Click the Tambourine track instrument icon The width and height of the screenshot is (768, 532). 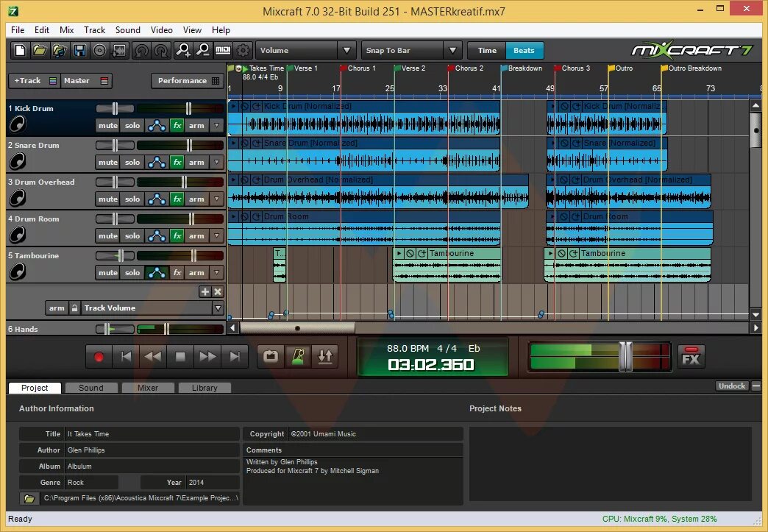pyautogui.click(x=18, y=272)
